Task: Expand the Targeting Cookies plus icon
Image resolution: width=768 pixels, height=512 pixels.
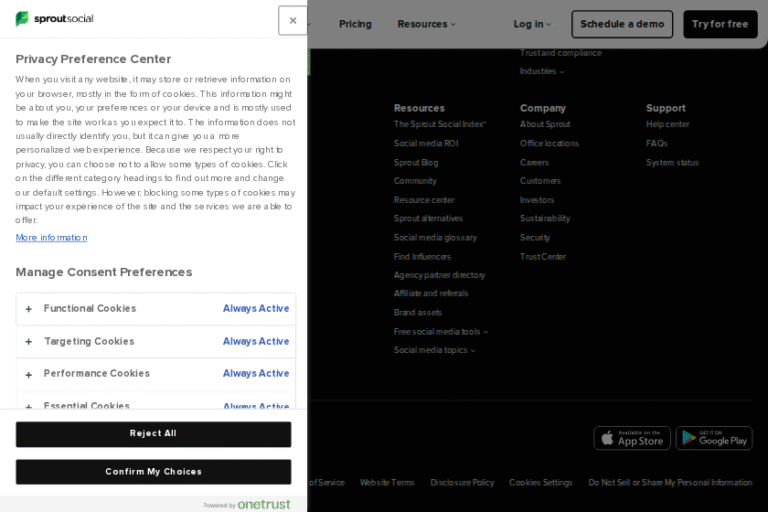Action: click(x=29, y=342)
